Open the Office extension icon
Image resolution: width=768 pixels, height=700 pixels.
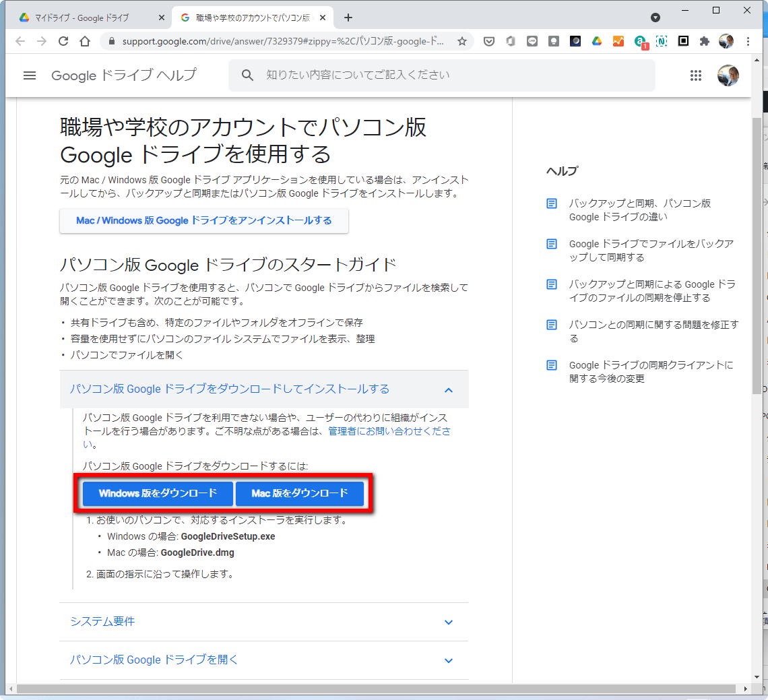tap(511, 41)
